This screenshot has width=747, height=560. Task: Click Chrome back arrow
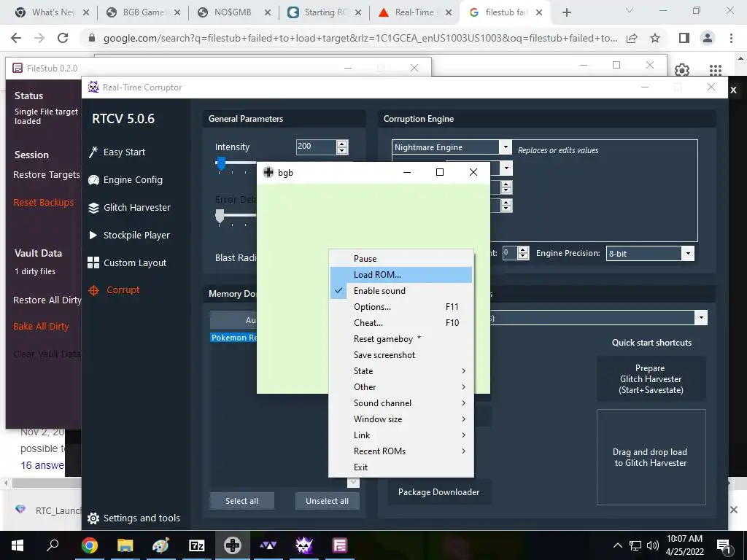[x=16, y=38]
